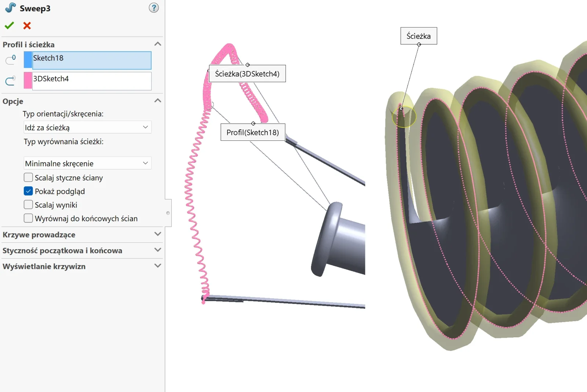Select the 3DSketch4 path field
The height and width of the screenshot is (392, 587).
click(x=92, y=81)
